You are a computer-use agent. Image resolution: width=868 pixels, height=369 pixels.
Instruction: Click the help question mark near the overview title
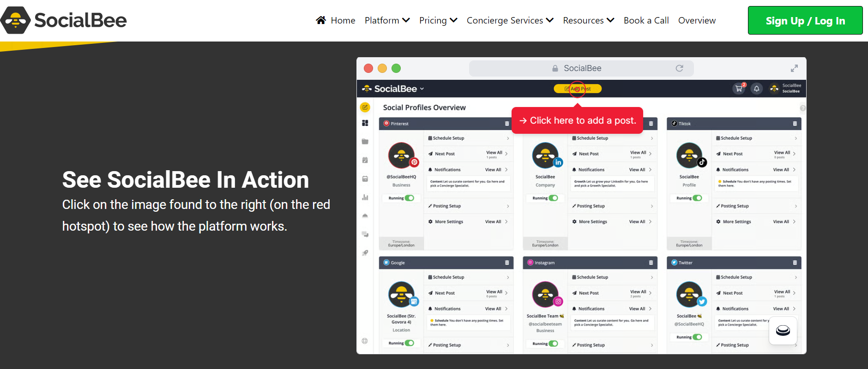(802, 108)
